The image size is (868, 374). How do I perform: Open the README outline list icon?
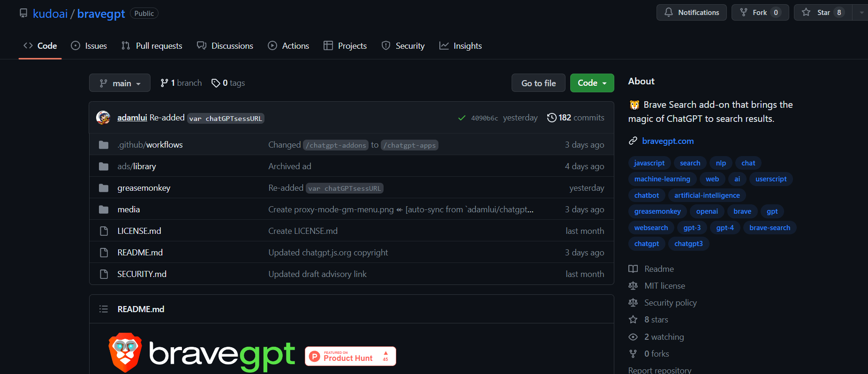coord(104,309)
